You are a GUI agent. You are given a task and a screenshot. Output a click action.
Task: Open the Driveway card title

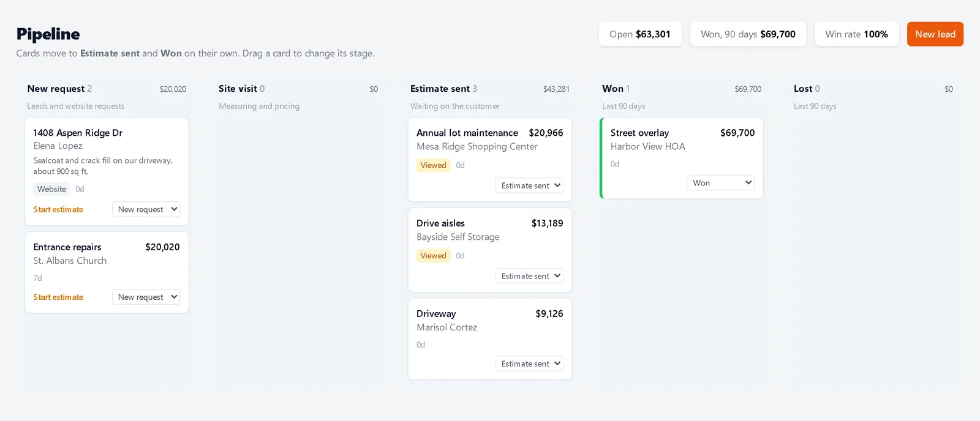(x=436, y=314)
